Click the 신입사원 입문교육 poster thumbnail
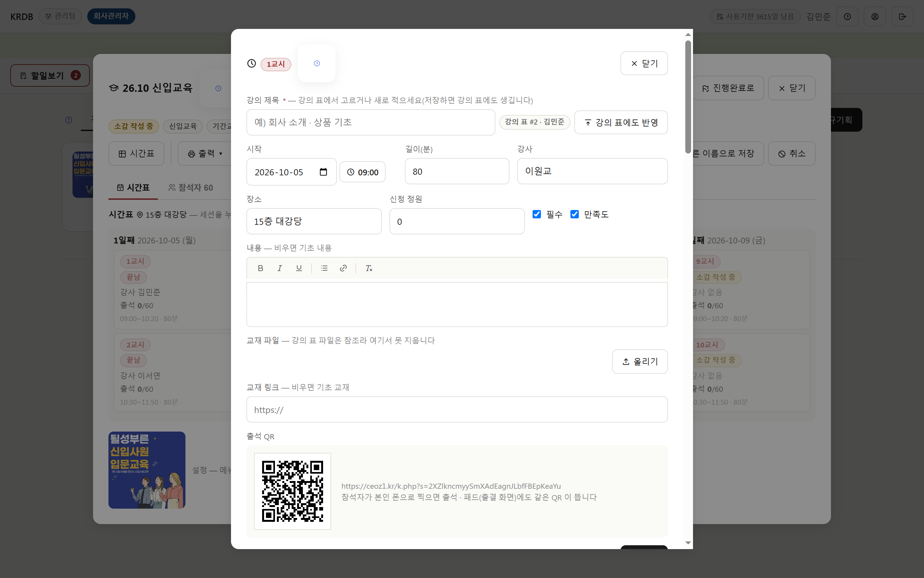The image size is (924, 578). [147, 470]
